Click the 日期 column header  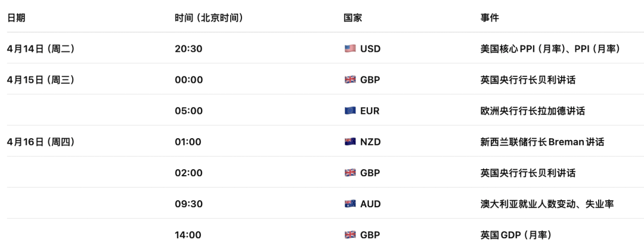[x=16, y=18]
